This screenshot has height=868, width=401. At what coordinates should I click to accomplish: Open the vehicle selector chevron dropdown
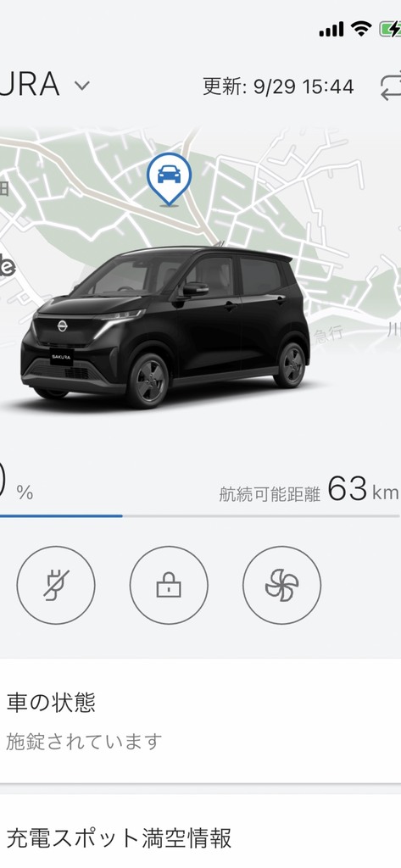[x=82, y=86]
